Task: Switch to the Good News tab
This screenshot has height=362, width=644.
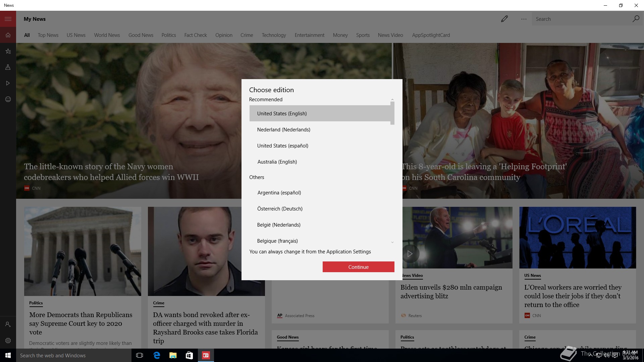Action: coord(141,35)
